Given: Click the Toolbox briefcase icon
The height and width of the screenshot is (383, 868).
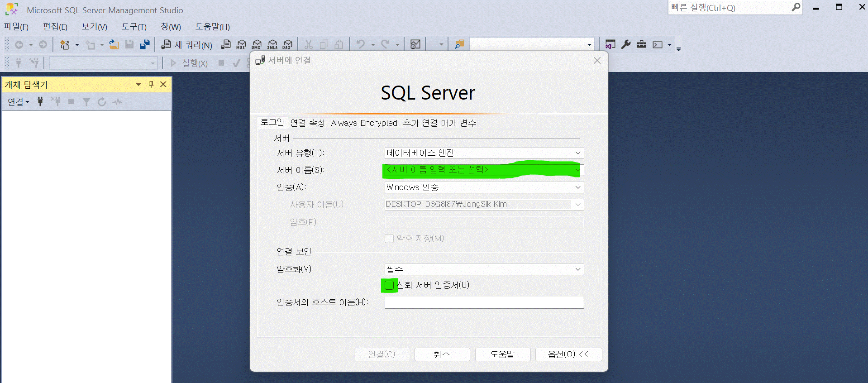Looking at the screenshot, I should [642, 44].
